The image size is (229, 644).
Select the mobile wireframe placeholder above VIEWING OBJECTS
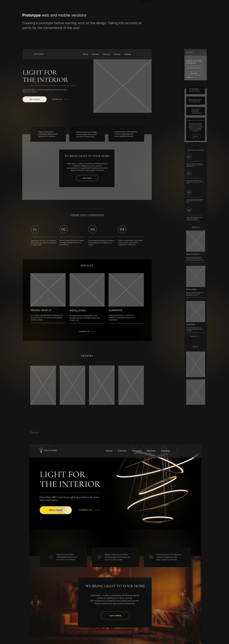click(x=195, y=241)
